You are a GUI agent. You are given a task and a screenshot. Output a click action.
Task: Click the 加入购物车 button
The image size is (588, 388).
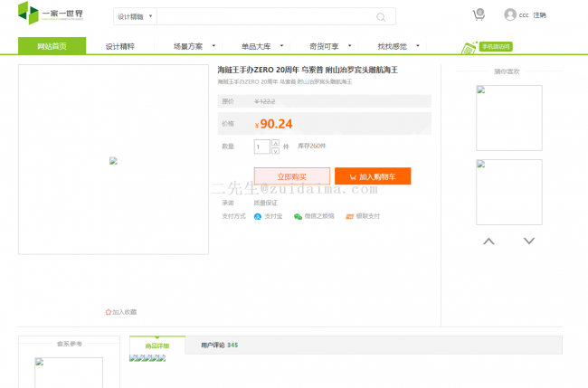tap(373, 176)
